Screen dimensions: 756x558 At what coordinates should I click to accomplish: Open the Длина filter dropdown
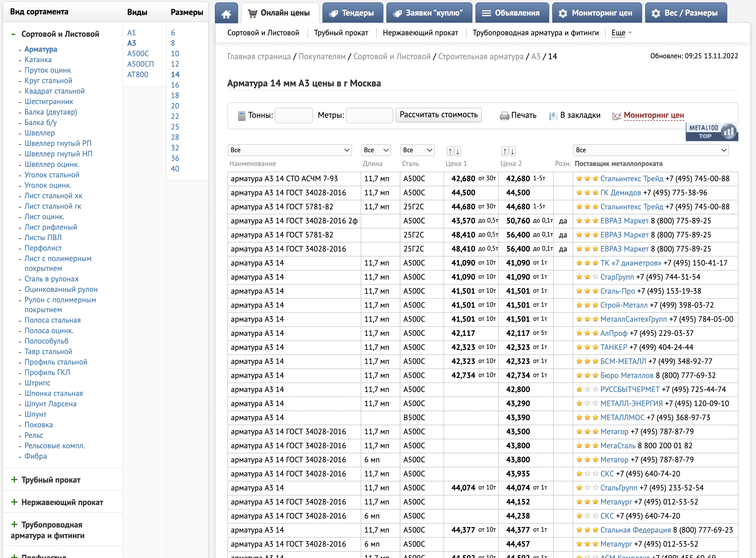[376, 150]
